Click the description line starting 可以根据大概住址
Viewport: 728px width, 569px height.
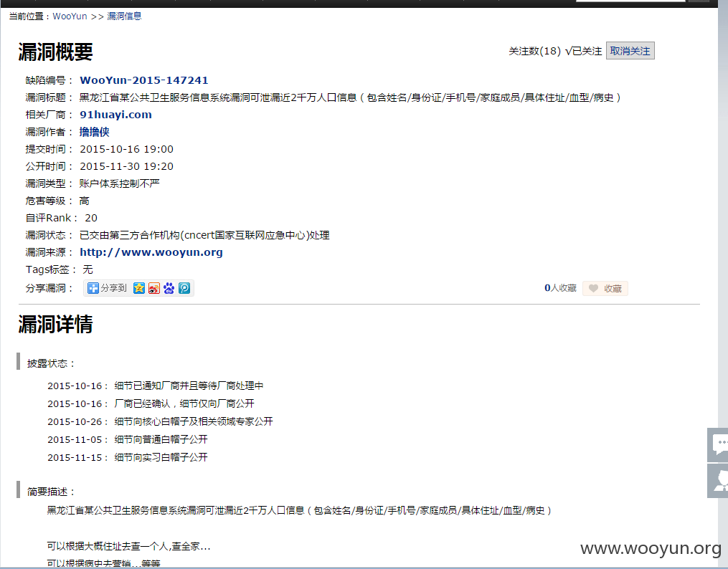[x=128, y=546]
